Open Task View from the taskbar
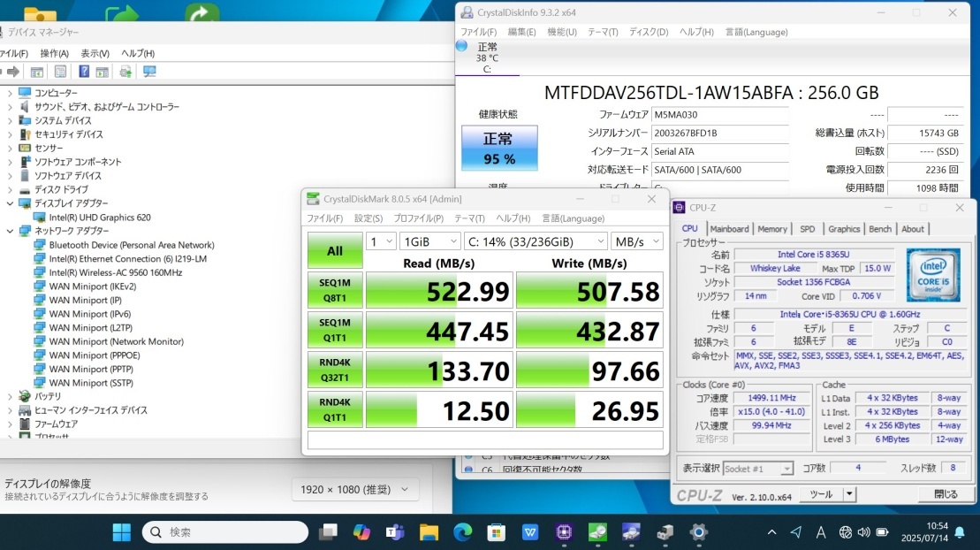The height and width of the screenshot is (550, 980). tap(328, 531)
